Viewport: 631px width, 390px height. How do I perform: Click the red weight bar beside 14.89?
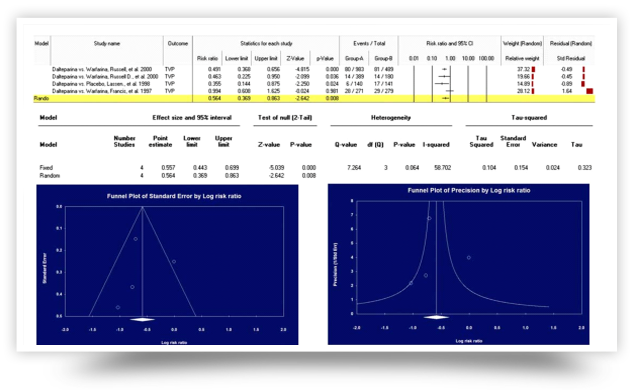click(x=532, y=84)
